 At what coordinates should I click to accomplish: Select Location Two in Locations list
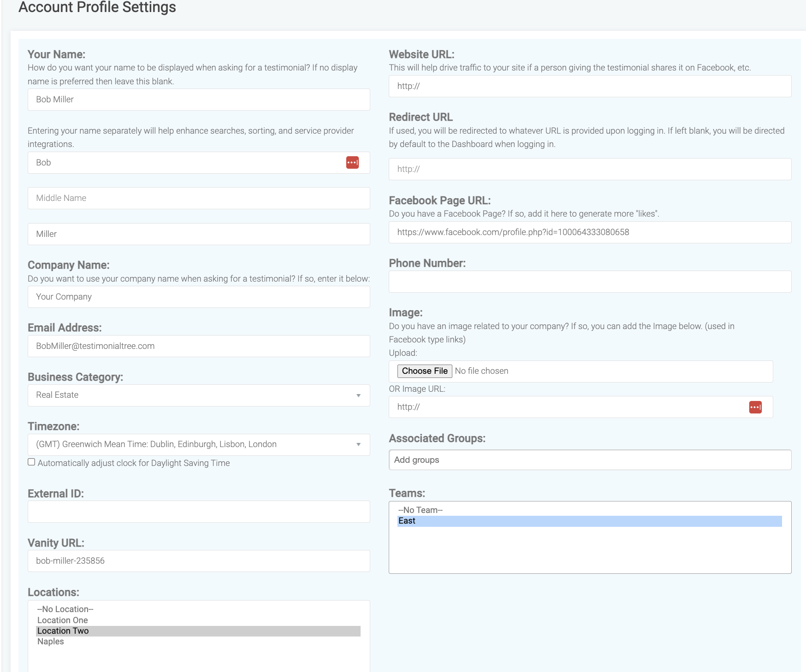tap(198, 631)
